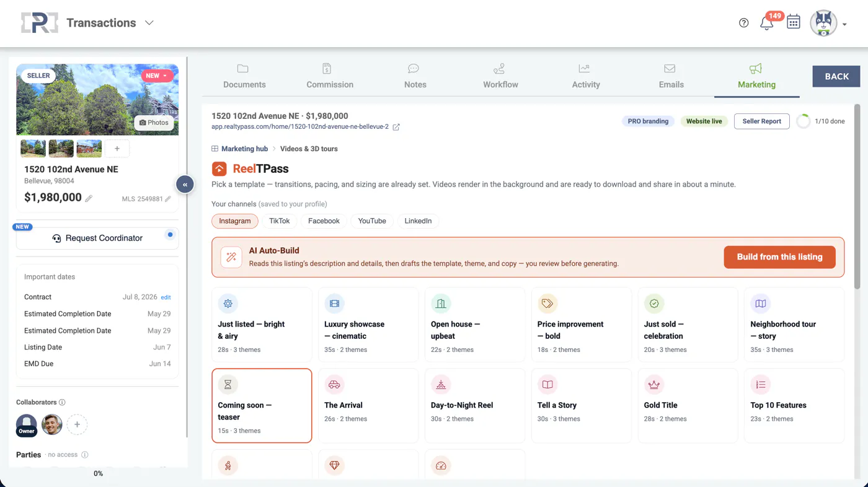Select The Arrival template card
This screenshot has height=487, width=868.
coord(368,406)
